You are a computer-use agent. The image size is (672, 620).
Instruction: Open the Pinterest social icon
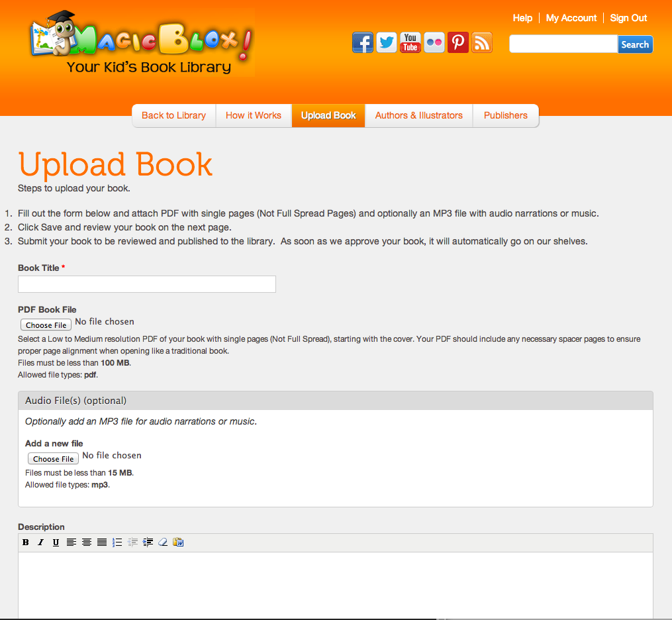[457, 42]
